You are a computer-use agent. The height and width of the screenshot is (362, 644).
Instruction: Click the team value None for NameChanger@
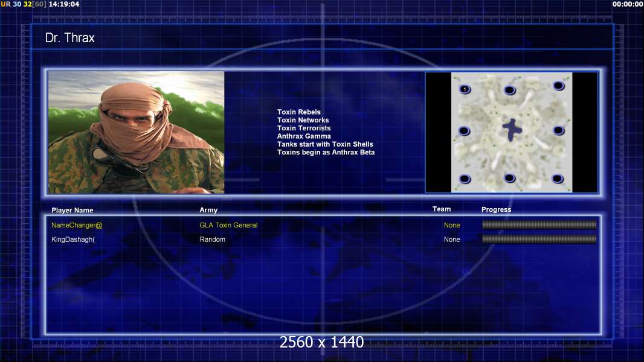click(x=452, y=225)
